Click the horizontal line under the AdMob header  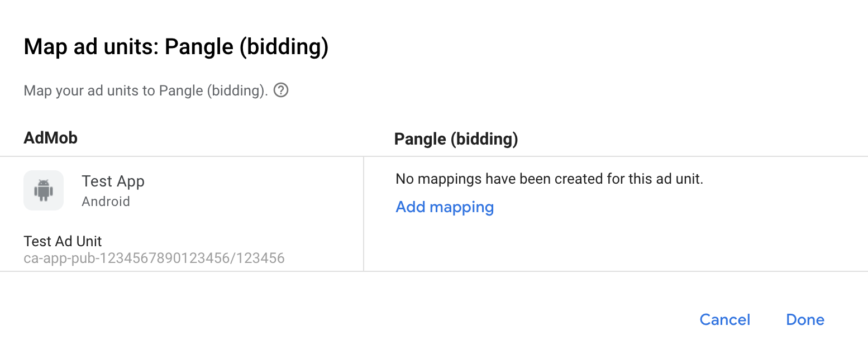(182, 156)
